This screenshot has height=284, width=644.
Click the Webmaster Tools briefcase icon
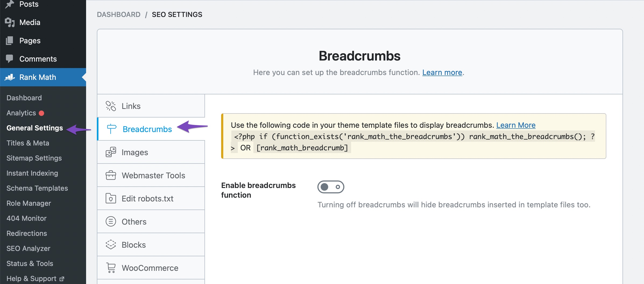pos(111,175)
